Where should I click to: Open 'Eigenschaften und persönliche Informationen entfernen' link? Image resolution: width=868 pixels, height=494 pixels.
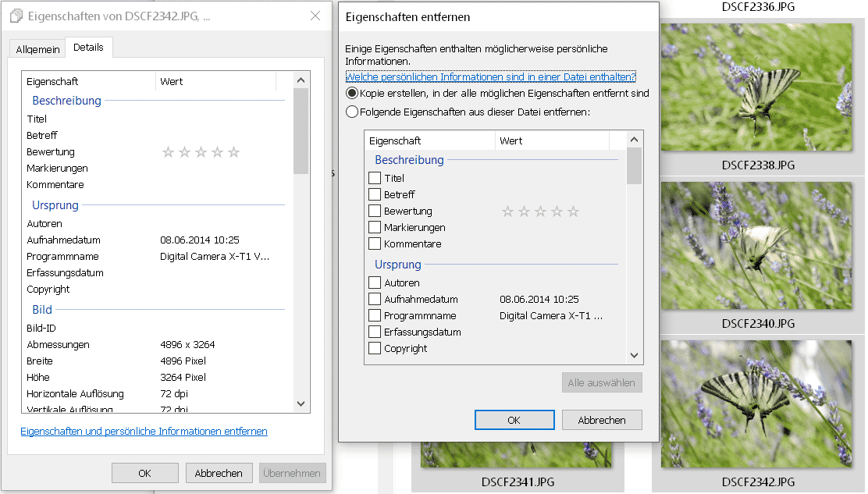click(144, 432)
